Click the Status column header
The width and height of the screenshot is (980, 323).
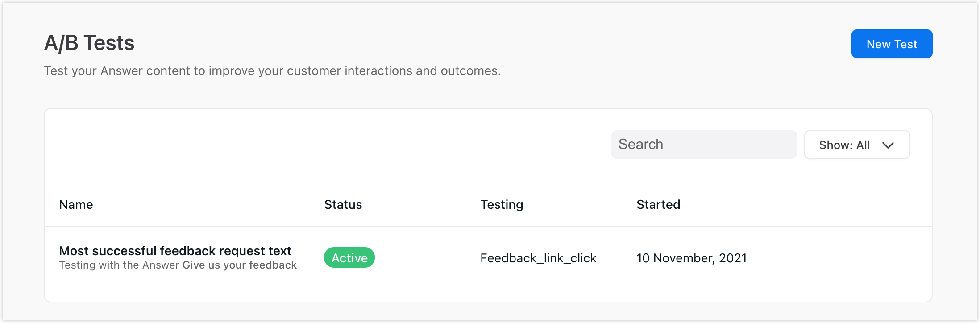pyautogui.click(x=343, y=204)
